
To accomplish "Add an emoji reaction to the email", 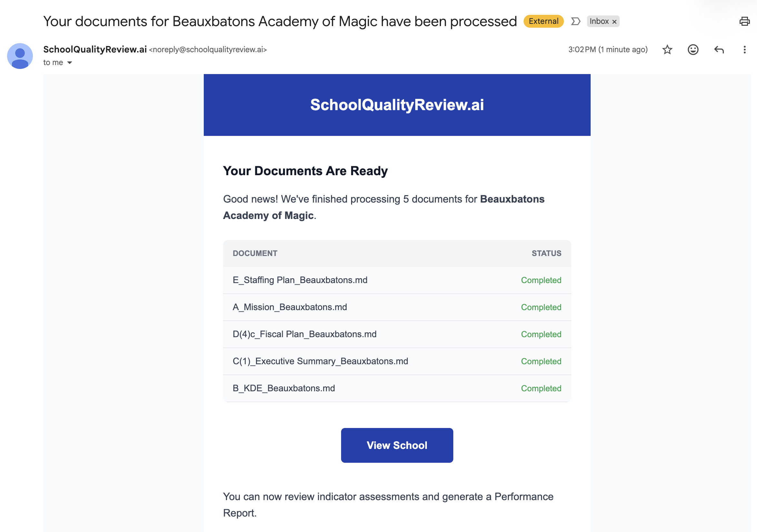I will 693,50.
